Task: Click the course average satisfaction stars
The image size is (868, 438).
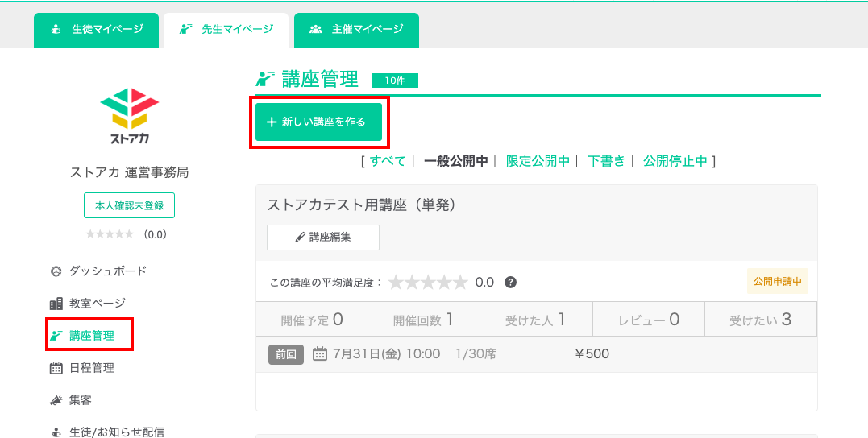Action: click(x=428, y=283)
